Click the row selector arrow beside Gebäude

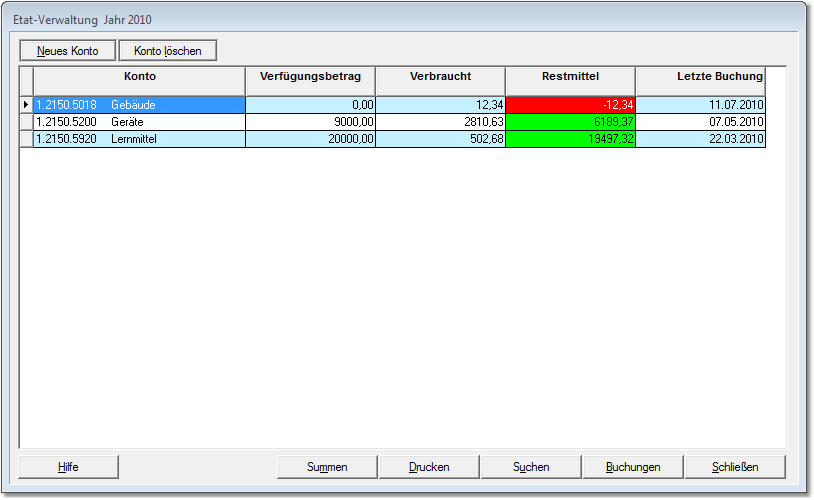point(26,104)
